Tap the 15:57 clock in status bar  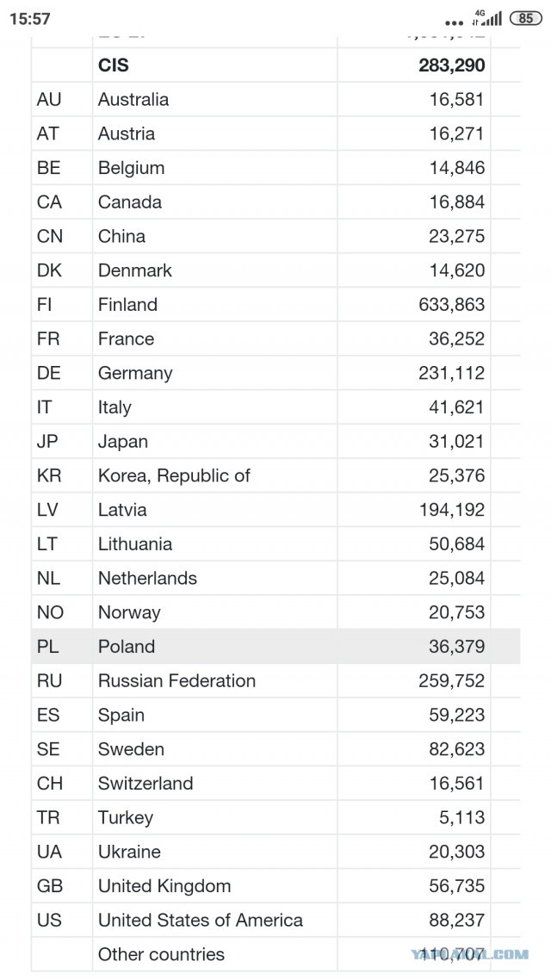(x=29, y=19)
